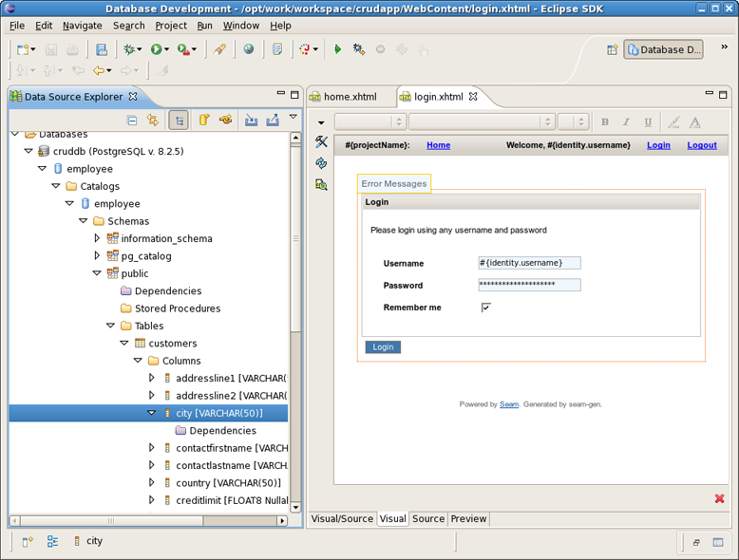The image size is (739, 560).
Task: Click the Seam link in the footer
Action: (509, 404)
